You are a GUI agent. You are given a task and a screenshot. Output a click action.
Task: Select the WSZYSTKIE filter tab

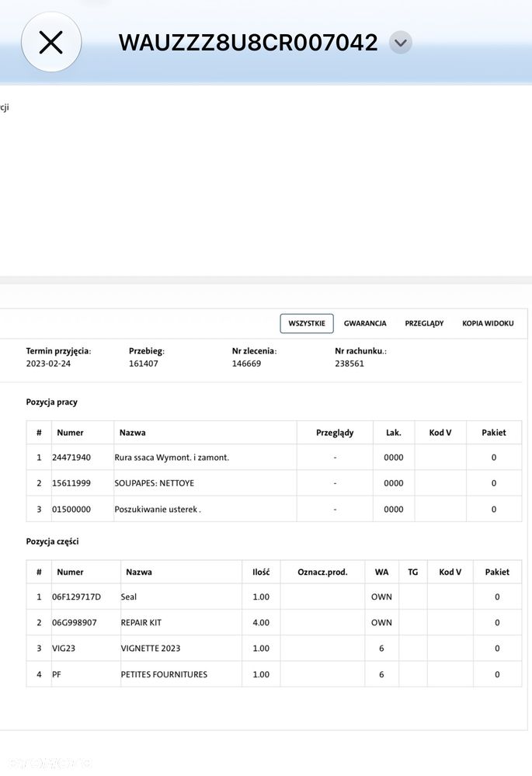click(x=307, y=323)
